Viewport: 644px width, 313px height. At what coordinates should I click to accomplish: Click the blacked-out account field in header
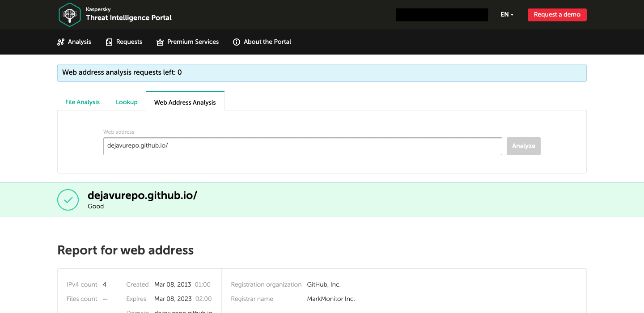click(442, 14)
